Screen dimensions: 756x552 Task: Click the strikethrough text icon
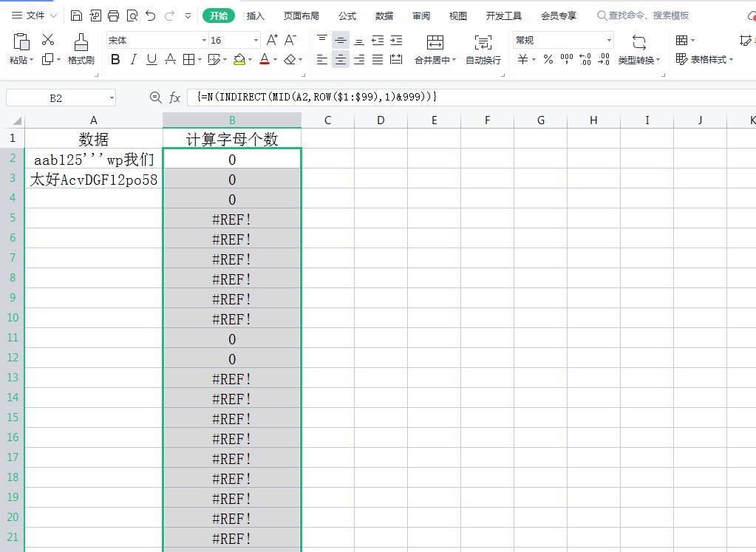[x=170, y=59]
